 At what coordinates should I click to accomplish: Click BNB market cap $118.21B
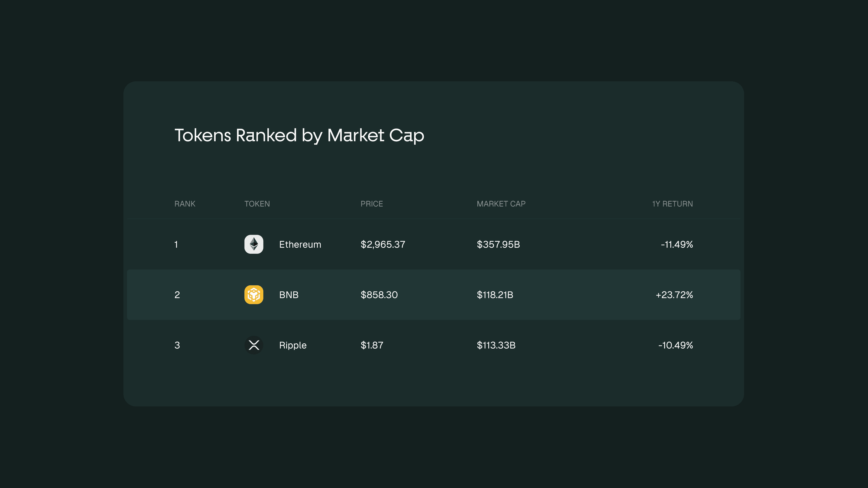pos(495,295)
